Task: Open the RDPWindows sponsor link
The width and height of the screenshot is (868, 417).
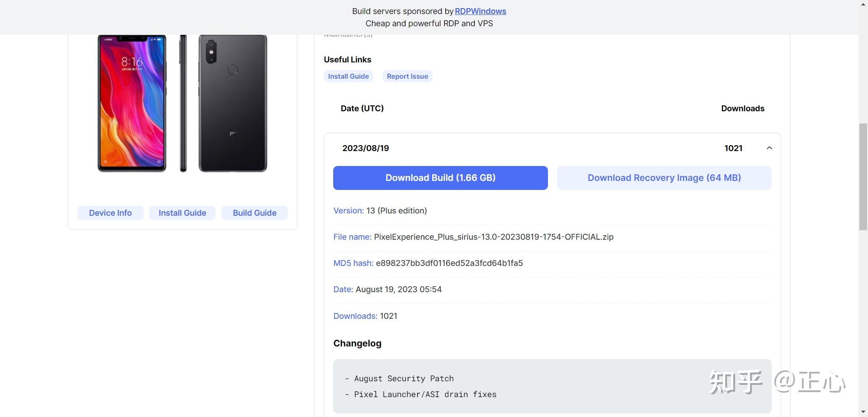Action: coord(480,11)
